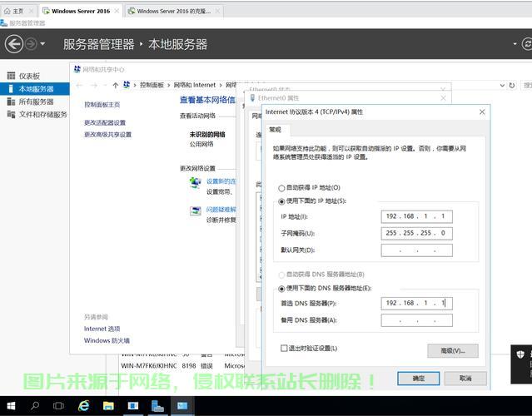Click the troubleshoot problems icon
The width and height of the screenshot is (532, 416).
pos(195,211)
